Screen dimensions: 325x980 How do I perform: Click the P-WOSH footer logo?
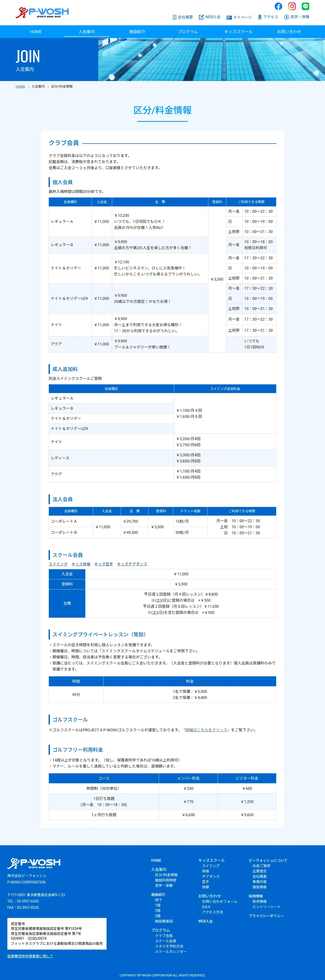click(x=34, y=863)
